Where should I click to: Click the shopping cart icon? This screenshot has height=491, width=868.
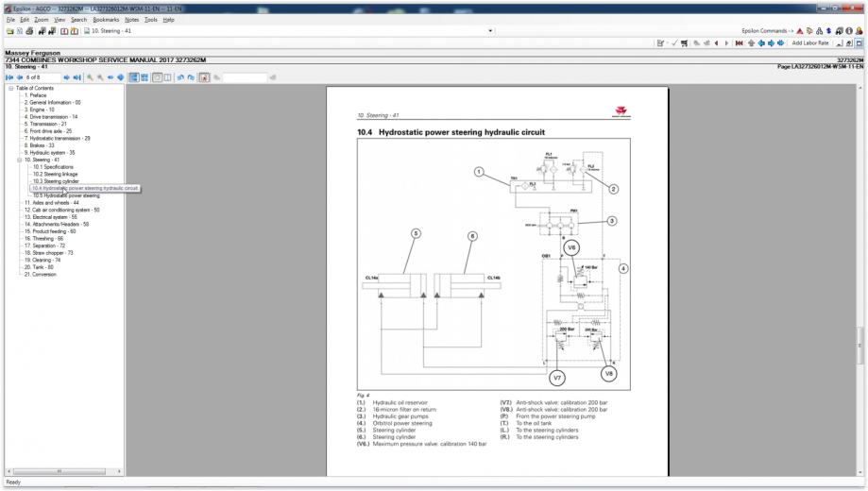pyautogui.click(x=684, y=43)
